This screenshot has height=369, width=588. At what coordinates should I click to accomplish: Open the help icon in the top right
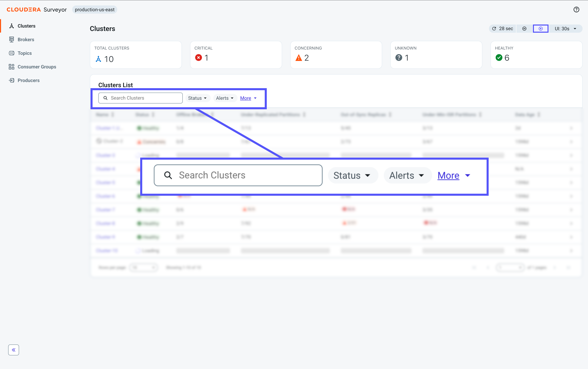(x=576, y=10)
